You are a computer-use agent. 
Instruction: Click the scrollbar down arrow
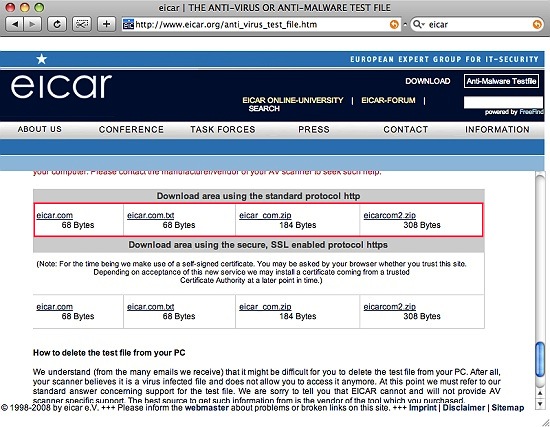(540, 403)
